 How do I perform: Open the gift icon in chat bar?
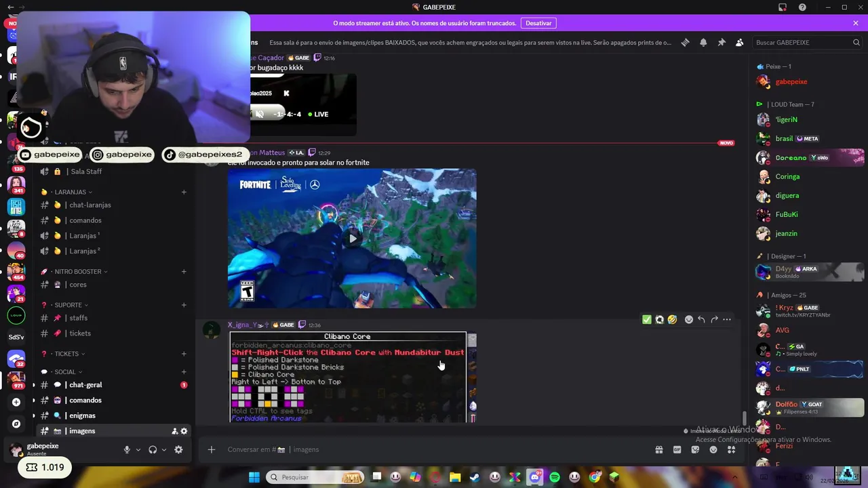(x=658, y=449)
